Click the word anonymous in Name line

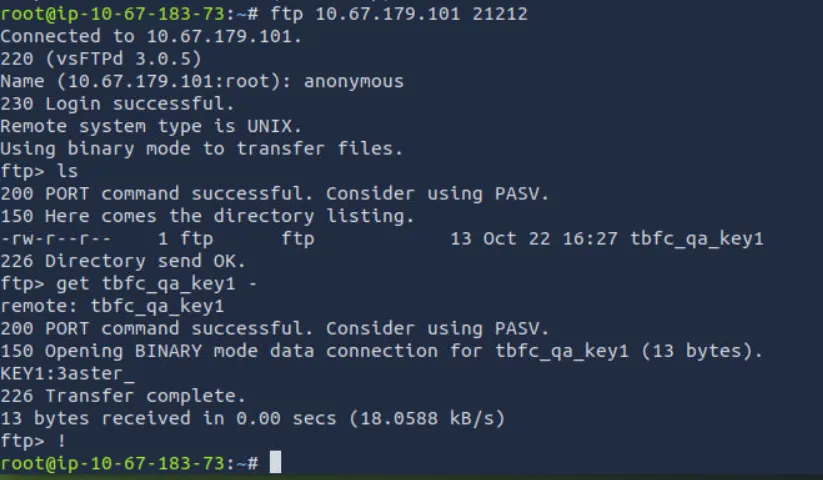click(354, 81)
